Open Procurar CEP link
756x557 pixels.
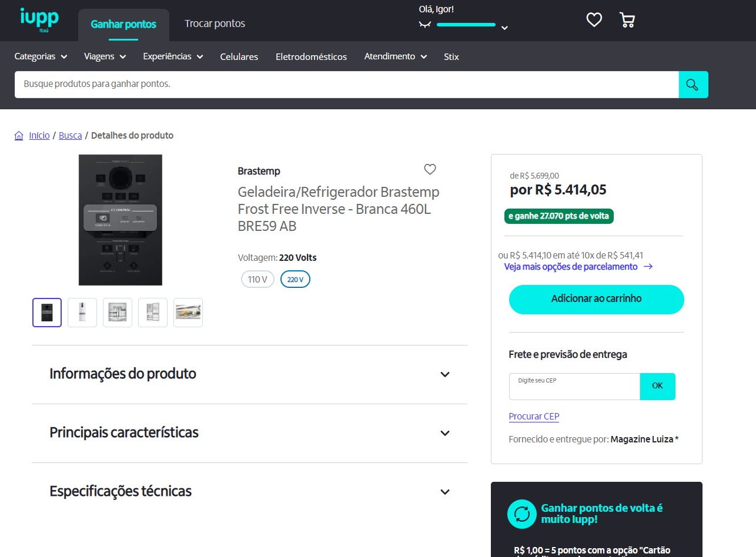[x=534, y=417]
